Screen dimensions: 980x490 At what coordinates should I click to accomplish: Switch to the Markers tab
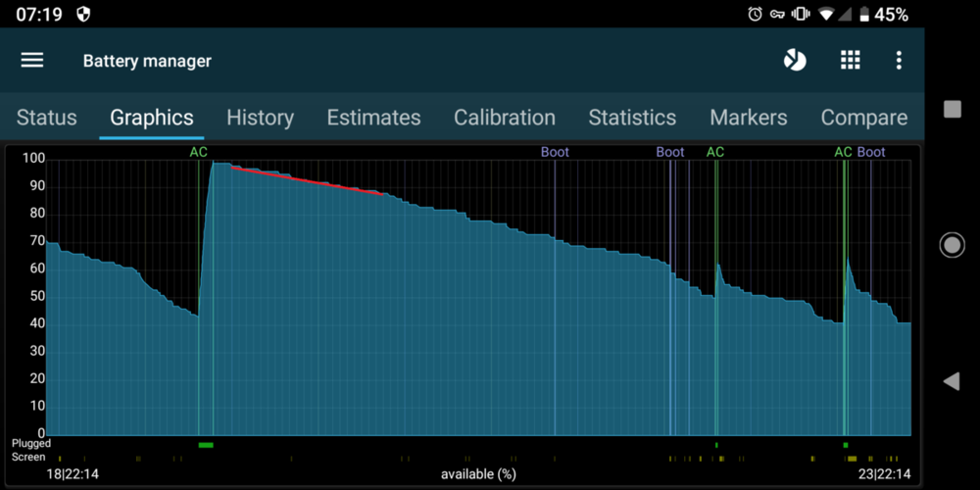(749, 118)
